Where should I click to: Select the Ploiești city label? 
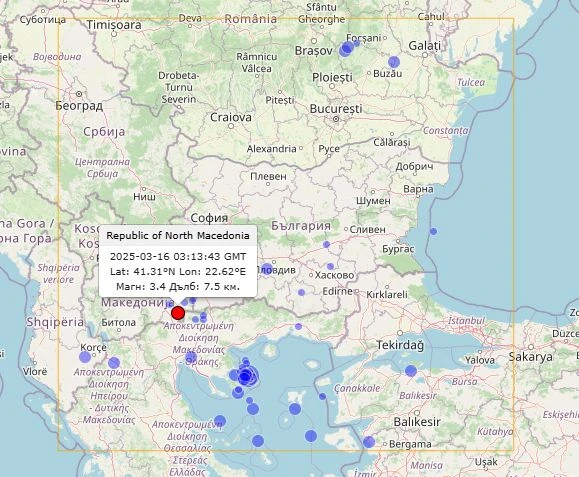click(332, 78)
